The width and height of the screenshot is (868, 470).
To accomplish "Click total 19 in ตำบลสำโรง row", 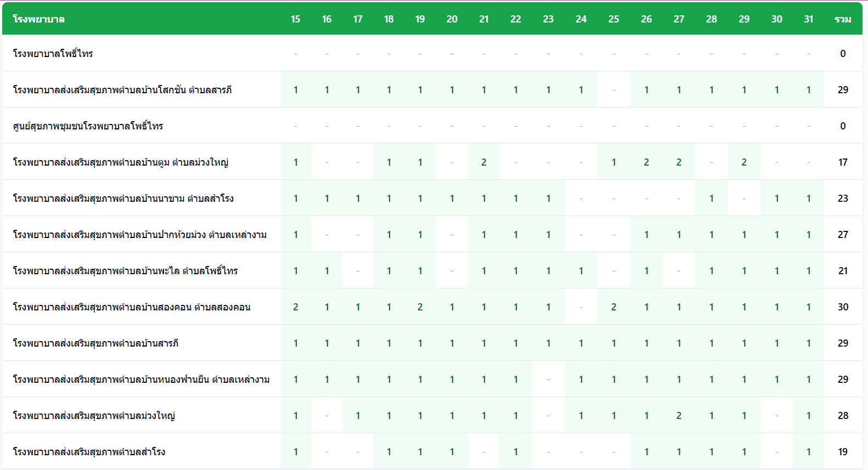I will pos(843,451).
